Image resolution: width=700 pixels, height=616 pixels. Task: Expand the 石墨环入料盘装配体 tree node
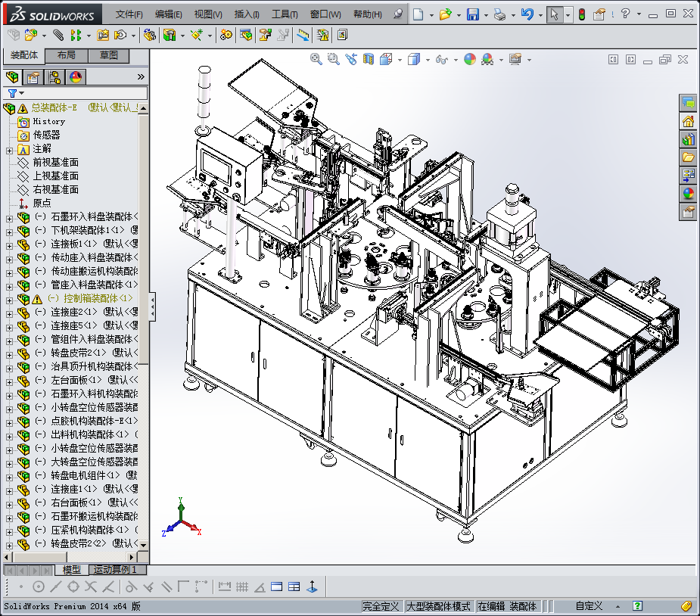pos(9,219)
